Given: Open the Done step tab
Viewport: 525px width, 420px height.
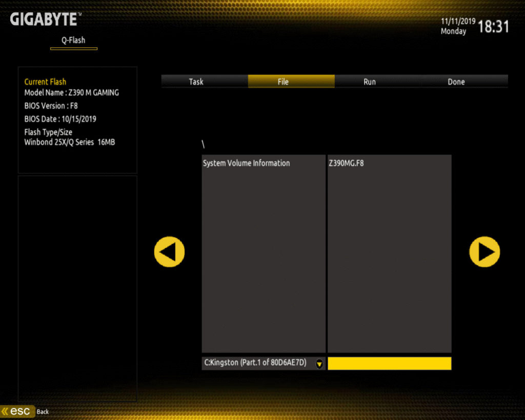Looking at the screenshot, I should pos(456,81).
